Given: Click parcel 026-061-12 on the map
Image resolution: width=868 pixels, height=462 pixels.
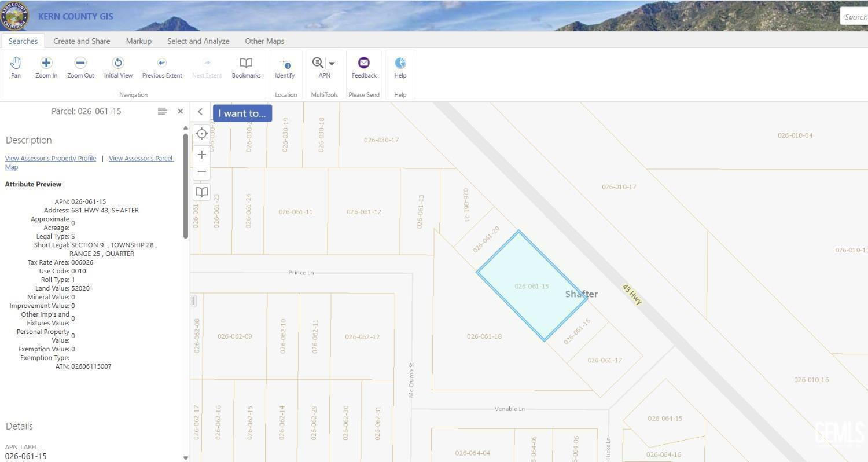Looking at the screenshot, I should [364, 212].
